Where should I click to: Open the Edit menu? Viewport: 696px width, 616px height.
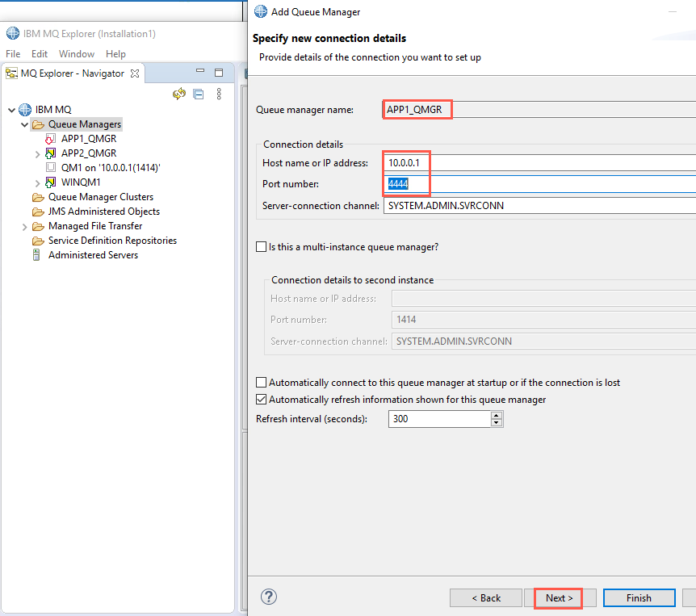pos(40,54)
